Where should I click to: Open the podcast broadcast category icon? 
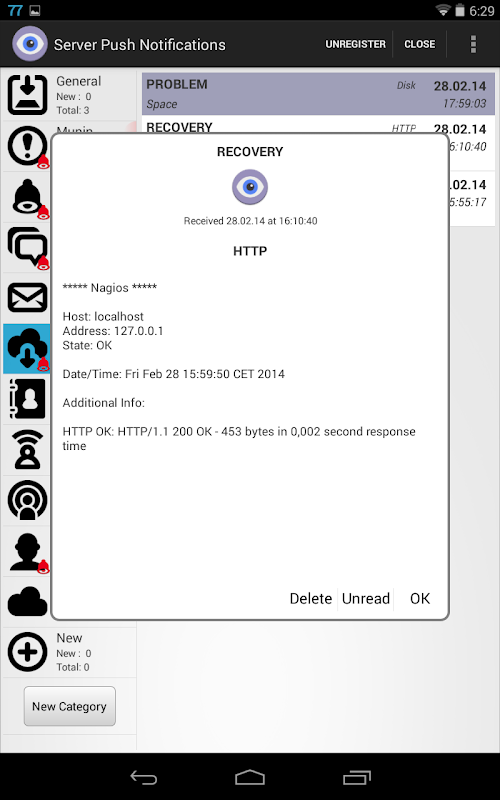[27, 500]
